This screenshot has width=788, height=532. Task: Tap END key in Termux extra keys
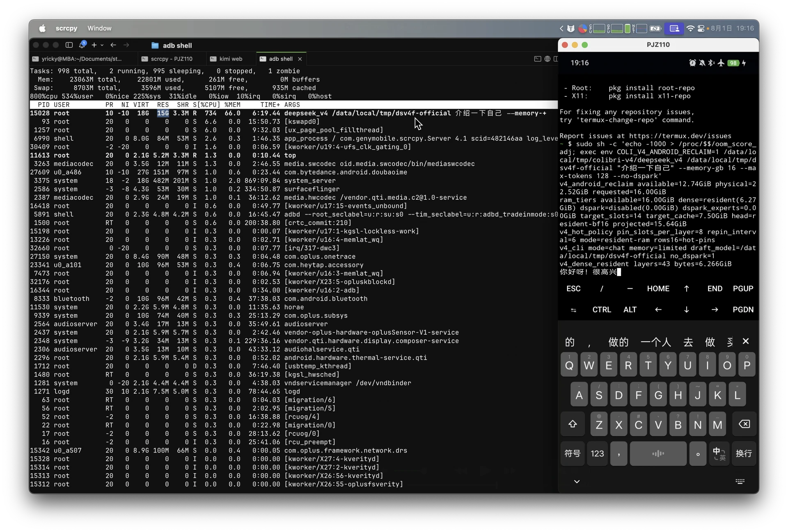715,288
